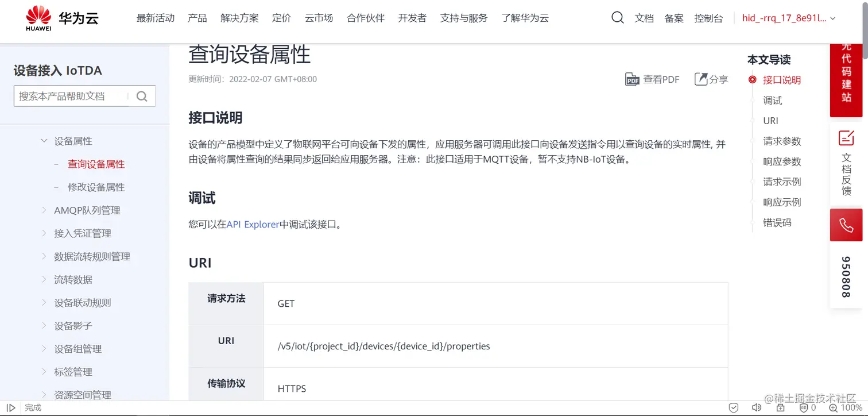Toggle the page sound speaker icon
This screenshot has width=868, height=416.
pos(757,408)
